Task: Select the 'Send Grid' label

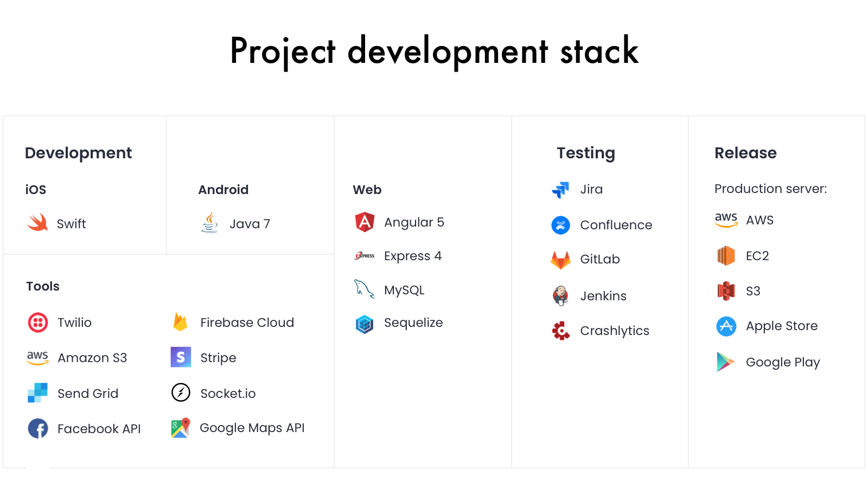Action: pos(88,394)
